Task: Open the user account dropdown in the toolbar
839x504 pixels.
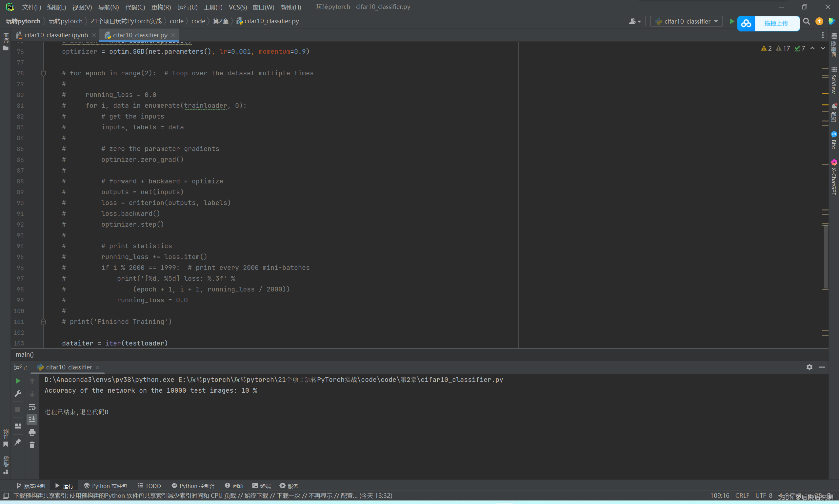Action: tap(634, 21)
